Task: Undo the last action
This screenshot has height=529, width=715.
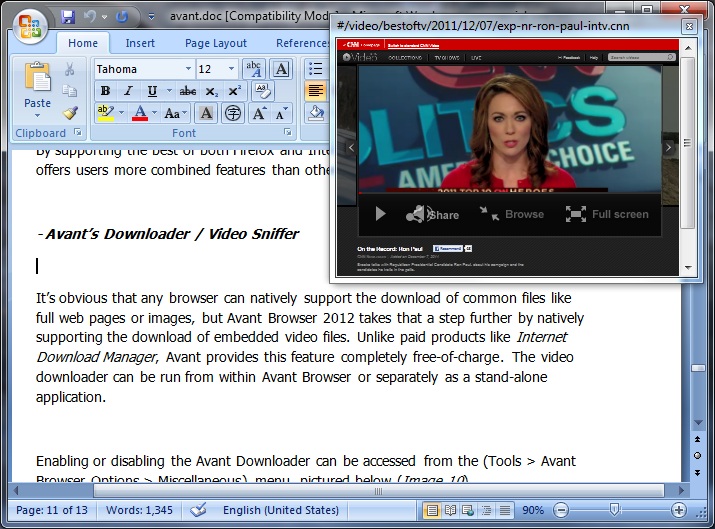Action: 89,17
